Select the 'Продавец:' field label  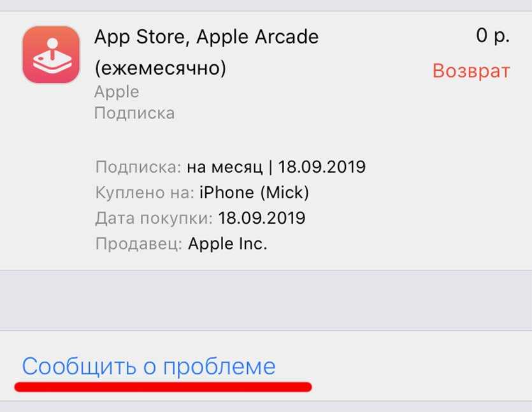(139, 244)
